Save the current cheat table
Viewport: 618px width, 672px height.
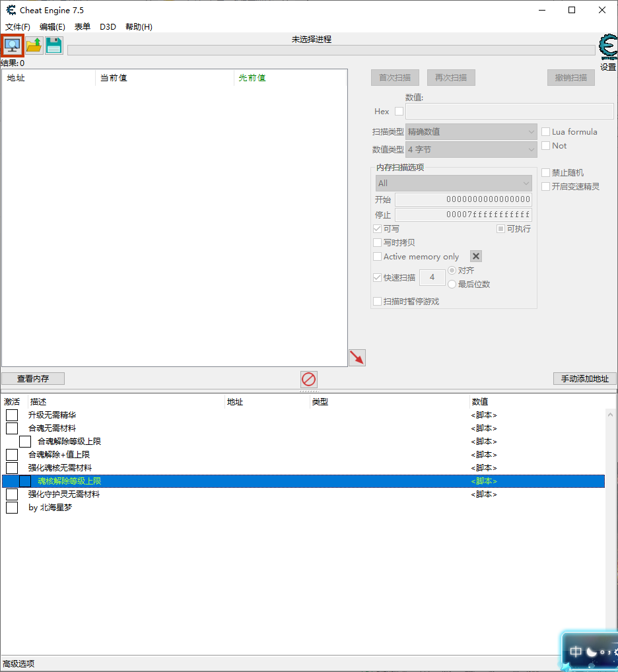[x=53, y=45]
